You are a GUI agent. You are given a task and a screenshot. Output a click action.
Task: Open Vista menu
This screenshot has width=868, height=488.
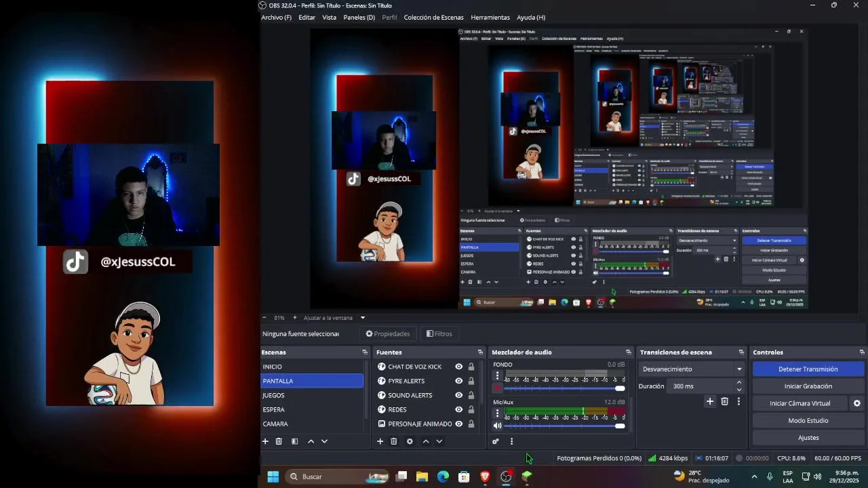[x=329, y=18]
